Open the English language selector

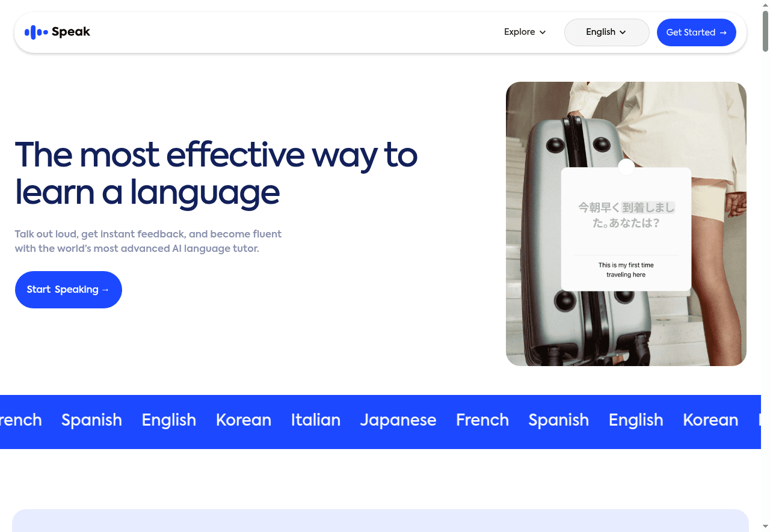606,32
